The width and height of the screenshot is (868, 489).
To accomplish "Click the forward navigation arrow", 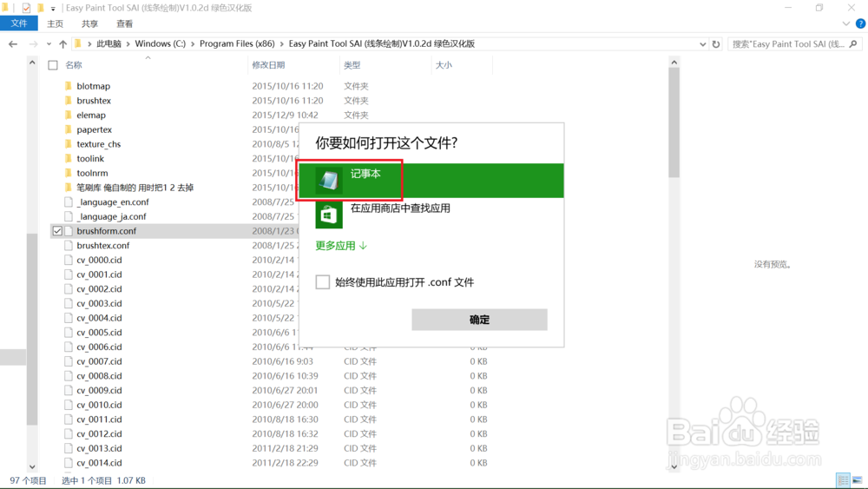I will [33, 43].
